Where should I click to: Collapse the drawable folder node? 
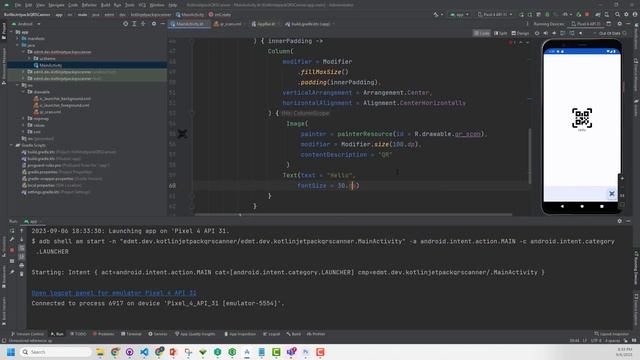coord(24,92)
